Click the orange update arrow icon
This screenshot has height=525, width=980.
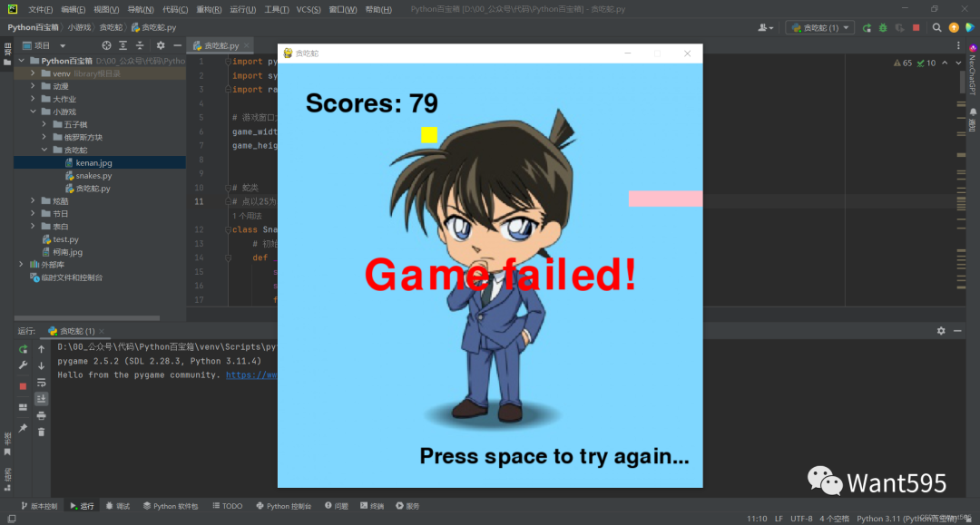click(x=954, y=27)
